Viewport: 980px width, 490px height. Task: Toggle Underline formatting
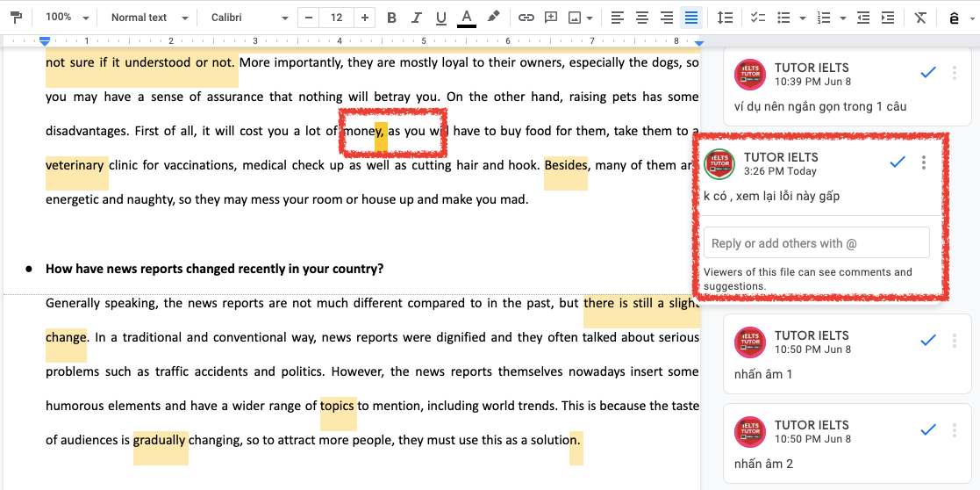point(441,18)
